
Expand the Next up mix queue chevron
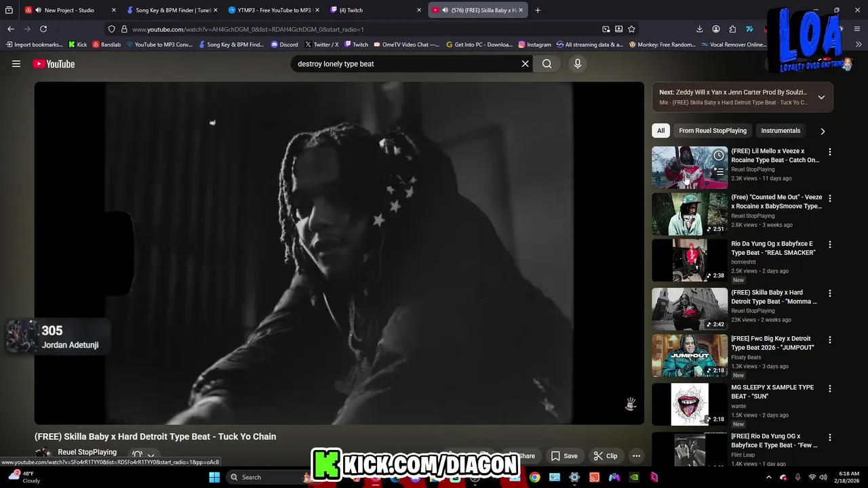tap(821, 97)
